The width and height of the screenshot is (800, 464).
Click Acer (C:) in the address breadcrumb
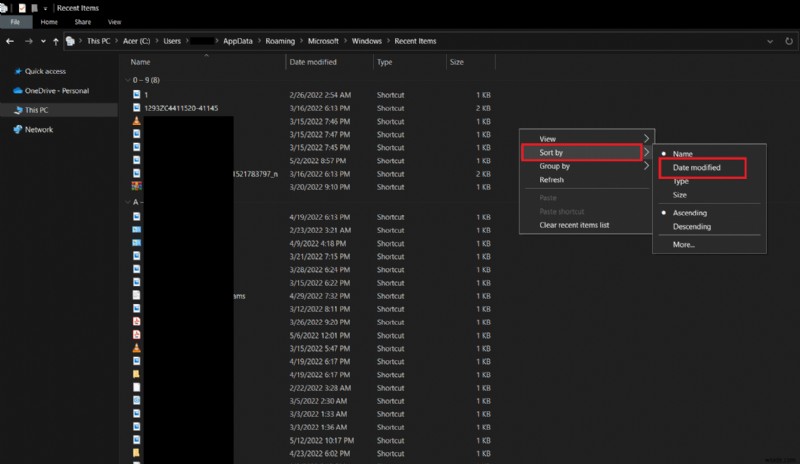[x=136, y=41]
